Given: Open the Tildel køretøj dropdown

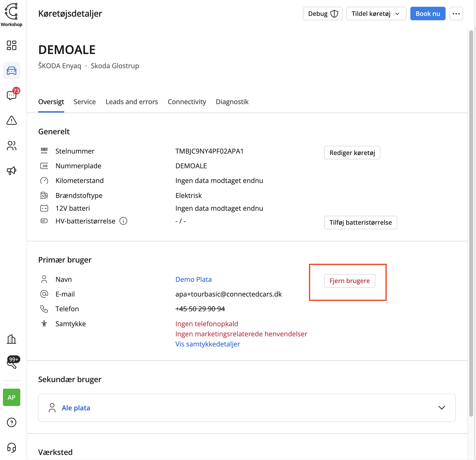Looking at the screenshot, I should click(376, 14).
